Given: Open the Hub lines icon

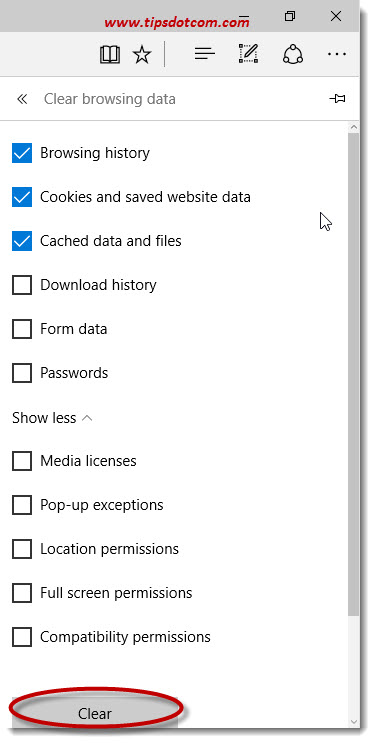Looking at the screenshot, I should pos(205,54).
